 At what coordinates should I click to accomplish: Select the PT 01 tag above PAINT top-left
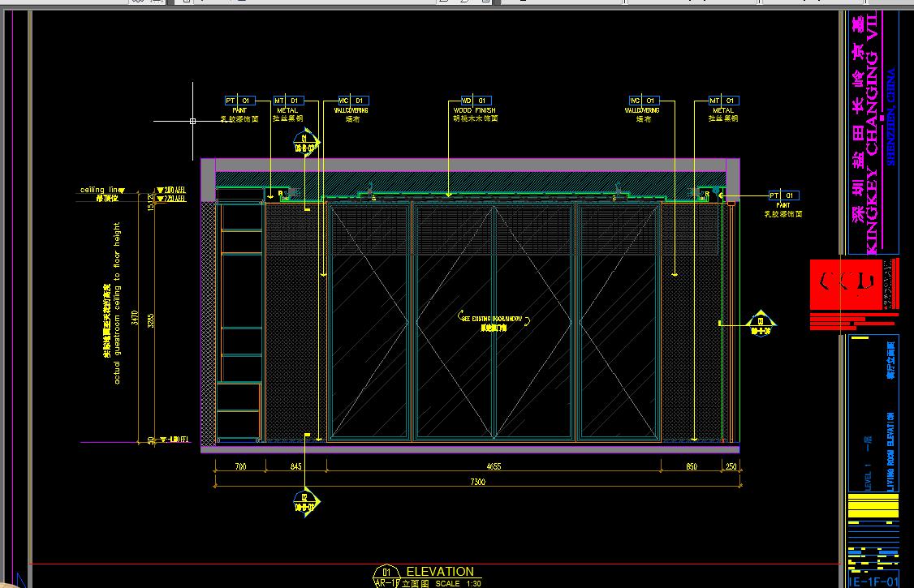pyautogui.click(x=239, y=101)
